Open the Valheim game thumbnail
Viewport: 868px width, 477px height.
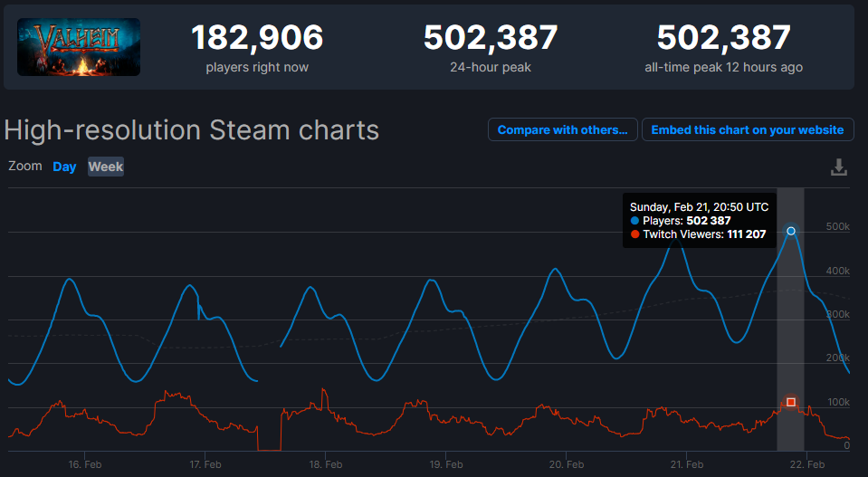click(x=79, y=47)
